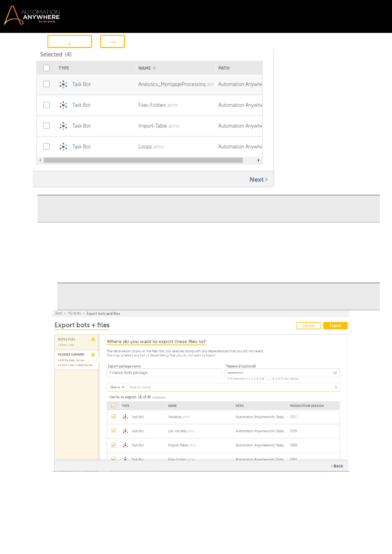Open the My bots breadcrumb link
This screenshot has height=554, width=392.
pyautogui.click(x=74, y=314)
